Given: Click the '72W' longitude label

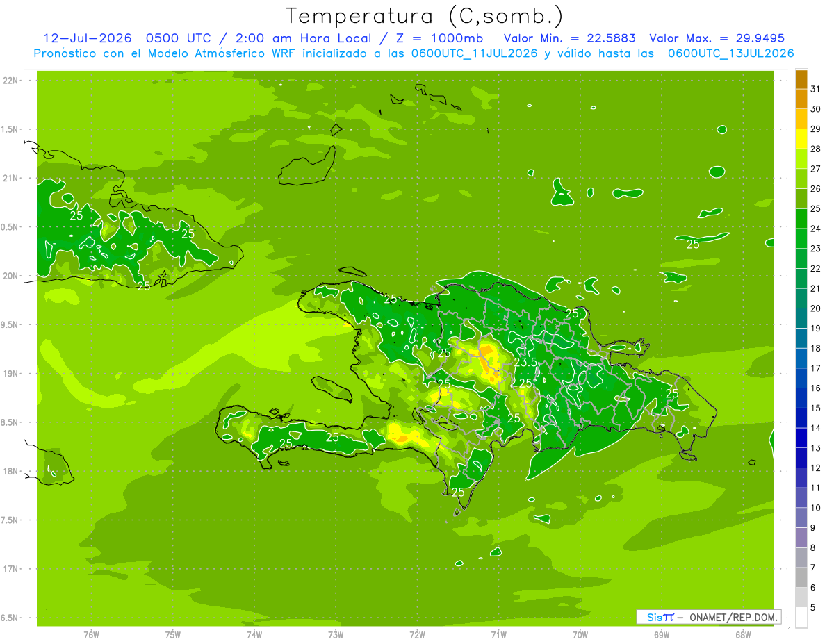Looking at the screenshot, I should (417, 634).
